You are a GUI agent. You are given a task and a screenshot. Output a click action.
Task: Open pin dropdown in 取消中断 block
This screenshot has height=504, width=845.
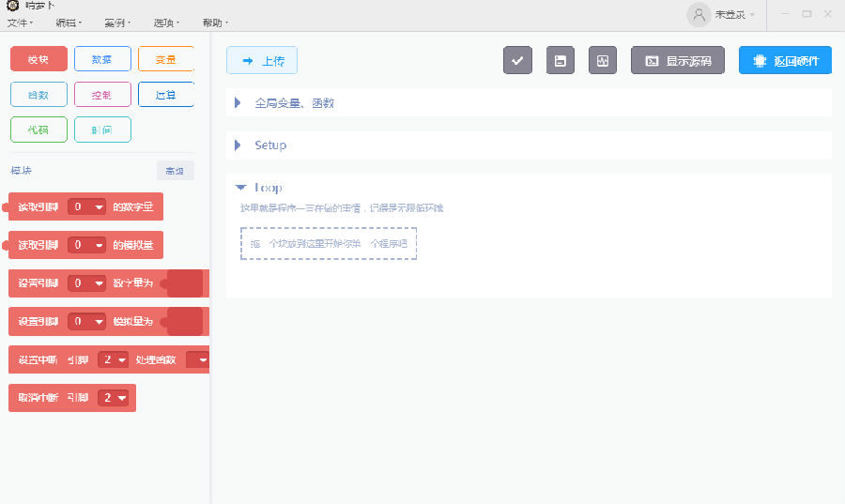point(115,398)
